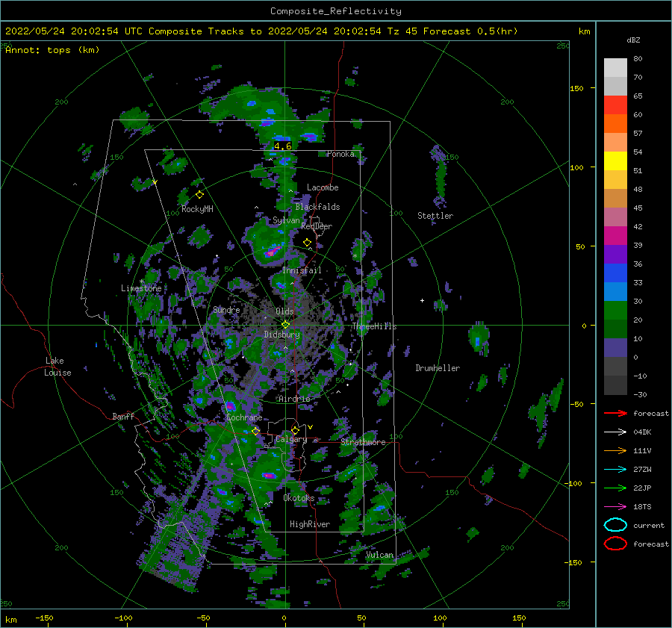Click the Lacombe town label

pos(323,187)
